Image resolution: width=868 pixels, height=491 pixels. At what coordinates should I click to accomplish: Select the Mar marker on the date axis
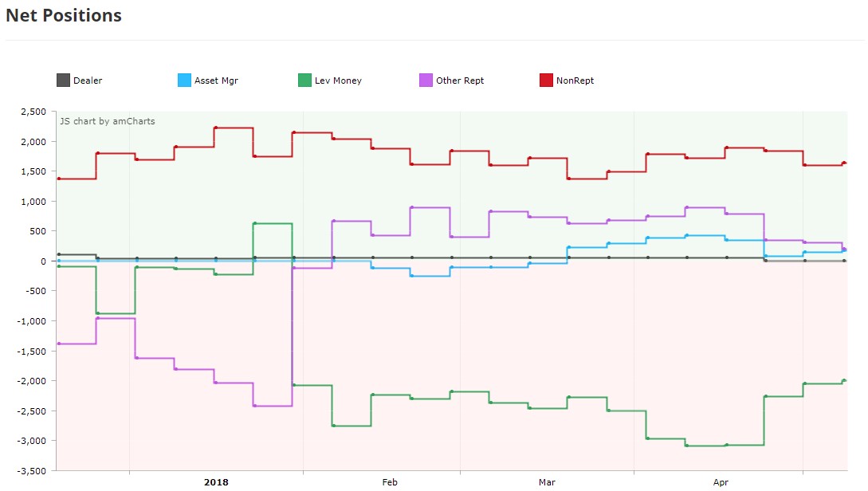click(547, 482)
